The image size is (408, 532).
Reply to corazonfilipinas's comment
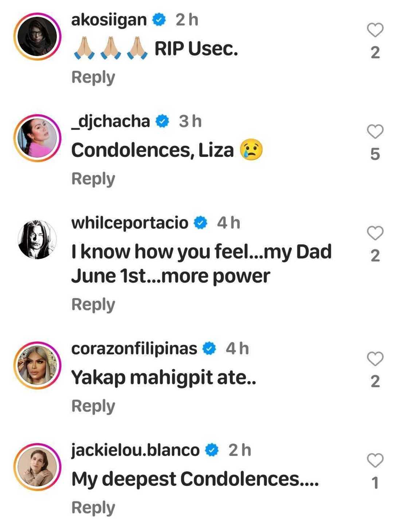tap(93, 406)
